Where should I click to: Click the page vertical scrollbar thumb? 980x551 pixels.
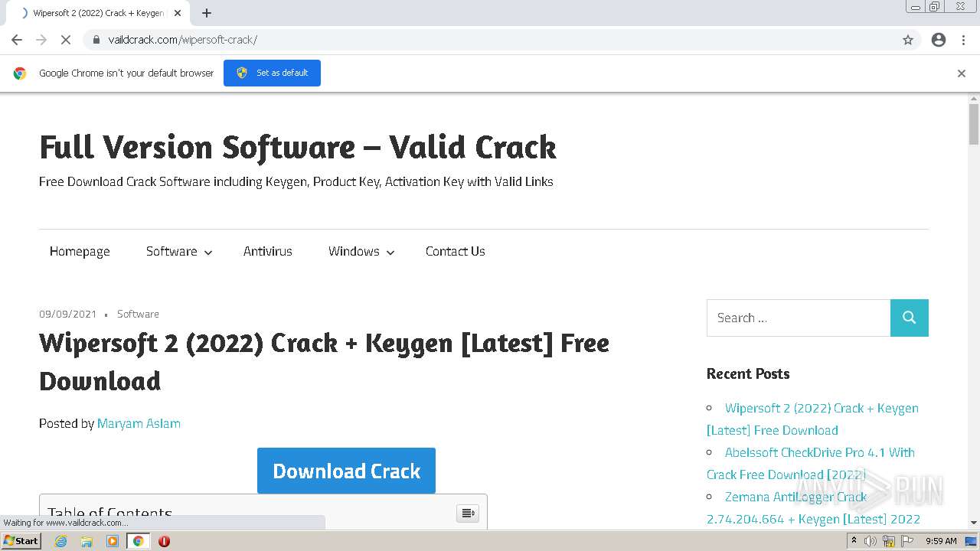(974, 124)
